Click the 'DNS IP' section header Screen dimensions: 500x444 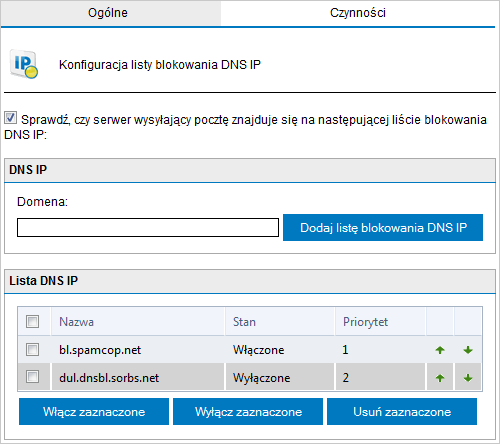250,170
